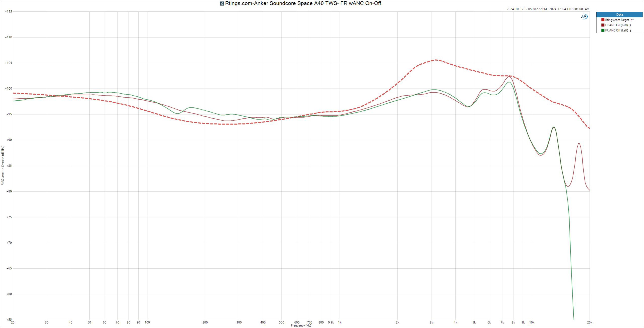Click the RMS Level y-axis label
The image size is (644, 328).
[3, 166]
